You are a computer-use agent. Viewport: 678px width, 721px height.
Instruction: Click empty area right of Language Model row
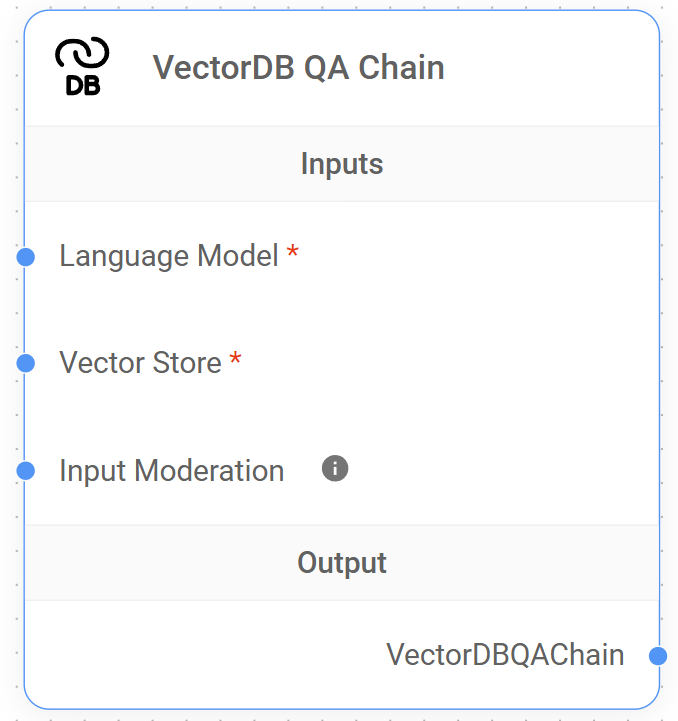tap(480, 256)
